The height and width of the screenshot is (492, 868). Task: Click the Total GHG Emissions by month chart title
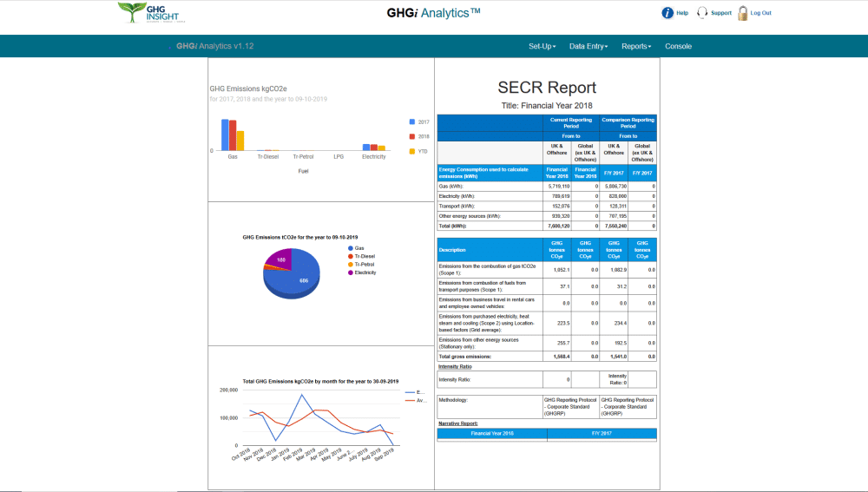pyautogui.click(x=320, y=381)
